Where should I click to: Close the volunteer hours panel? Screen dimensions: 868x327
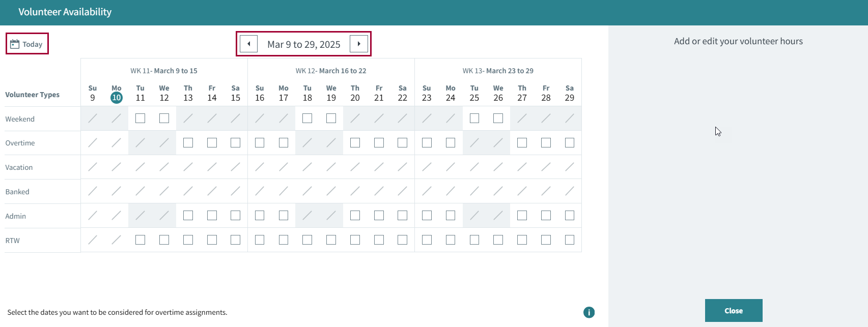point(733,310)
